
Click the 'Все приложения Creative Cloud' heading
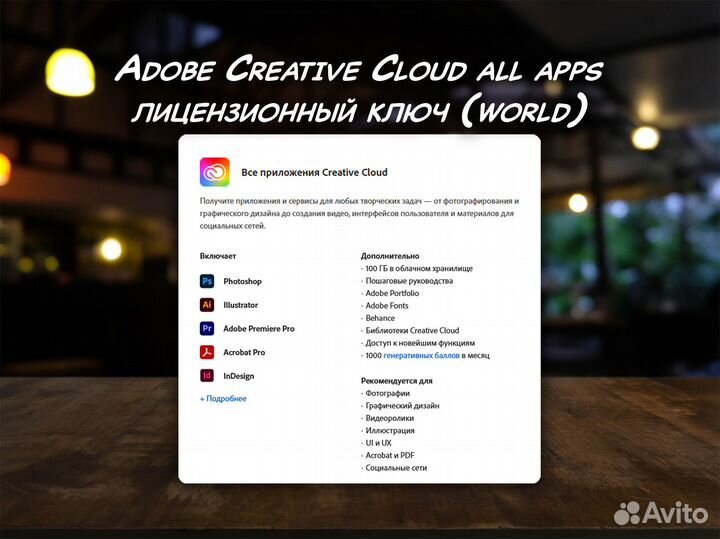point(315,172)
